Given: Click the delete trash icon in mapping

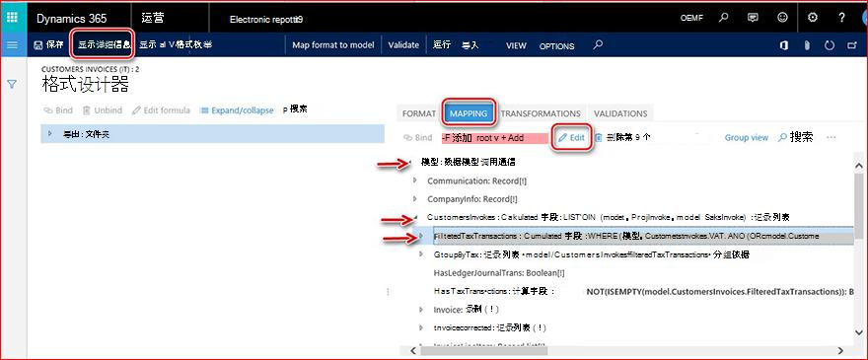Looking at the screenshot, I should point(599,138).
